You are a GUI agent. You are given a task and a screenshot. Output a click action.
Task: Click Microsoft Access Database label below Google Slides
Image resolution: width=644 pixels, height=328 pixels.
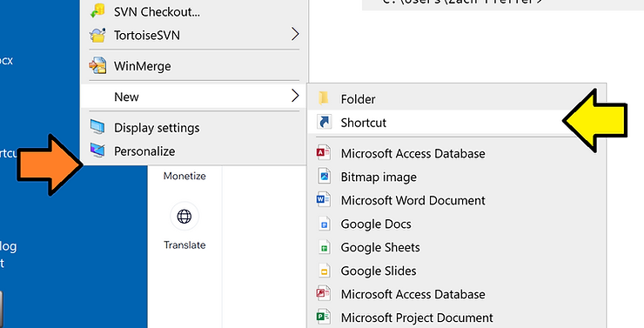[x=413, y=294]
